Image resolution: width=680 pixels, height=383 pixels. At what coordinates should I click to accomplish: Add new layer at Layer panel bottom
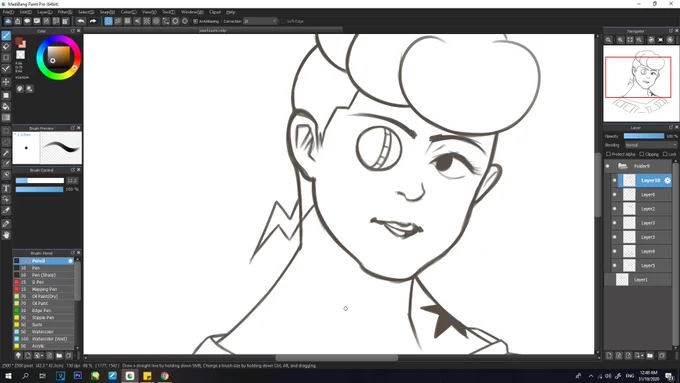coord(609,356)
